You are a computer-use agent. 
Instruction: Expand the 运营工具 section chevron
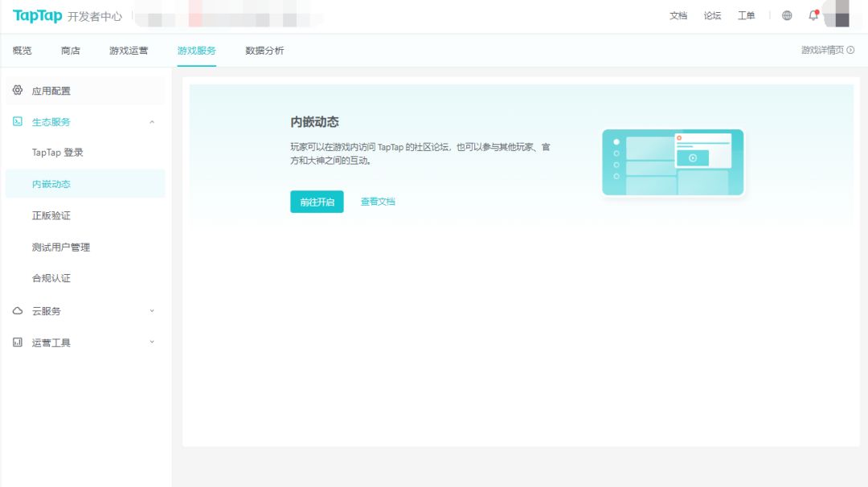pyautogui.click(x=152, y=342)
